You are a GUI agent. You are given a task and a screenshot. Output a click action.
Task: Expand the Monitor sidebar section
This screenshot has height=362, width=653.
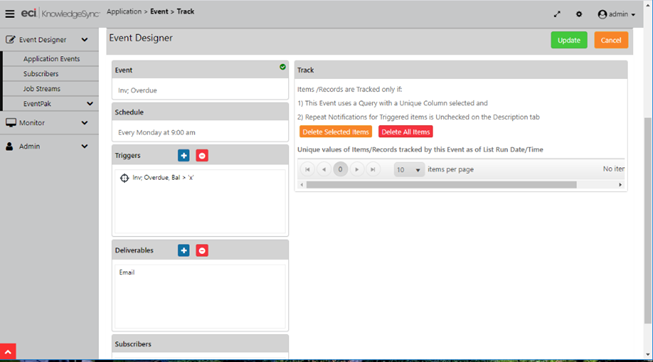pos(85,123)
